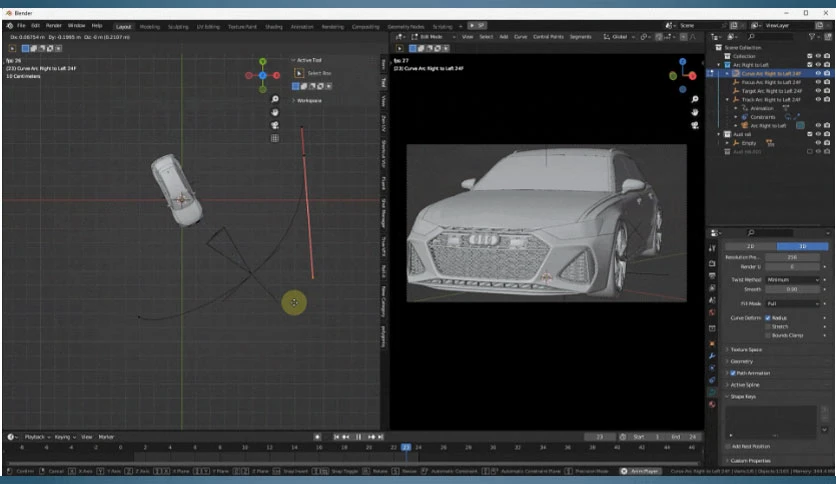Toggle exclude checkbox for Arc Right to Left collection
836x484 pixels.
(x=810, y=64)
